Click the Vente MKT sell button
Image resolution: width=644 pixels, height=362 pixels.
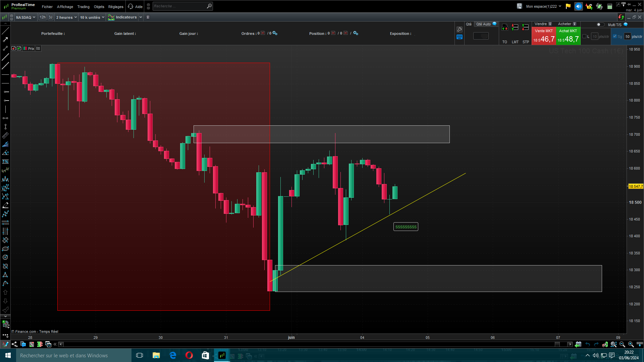pyautogui.click(x=544, y=36)
